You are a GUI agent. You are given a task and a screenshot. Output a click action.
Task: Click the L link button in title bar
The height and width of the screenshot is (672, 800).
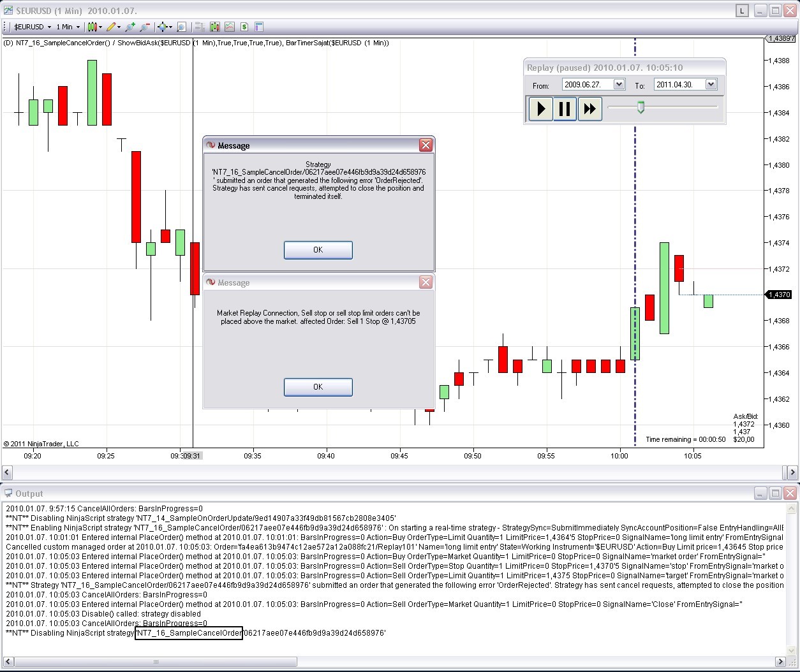click(742, 11)
